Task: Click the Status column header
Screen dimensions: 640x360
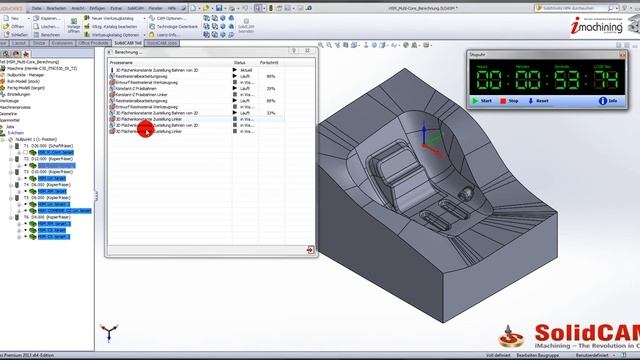Action: (x=240, y=63)
